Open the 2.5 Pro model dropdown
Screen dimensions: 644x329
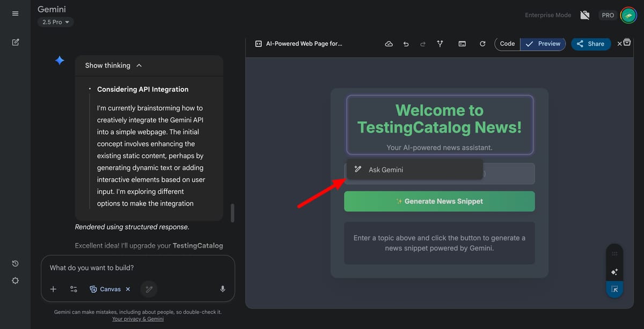(x=55, y=22)
